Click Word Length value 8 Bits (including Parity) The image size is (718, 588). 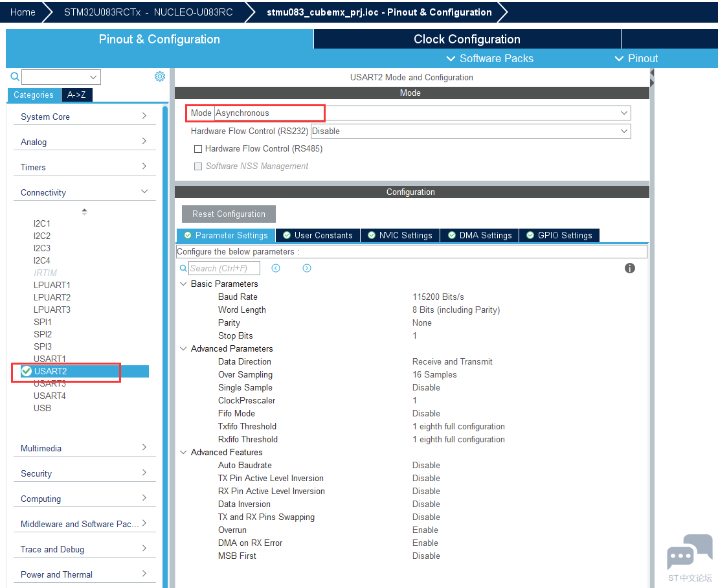[x=456, y=310]
